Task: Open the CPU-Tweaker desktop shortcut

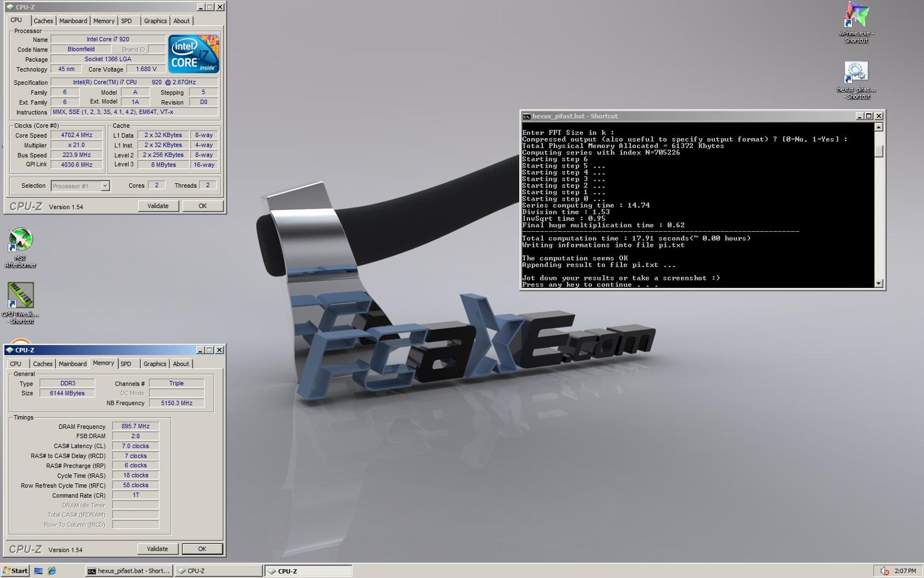Action: pyautogui.click(x=20, y=295)
